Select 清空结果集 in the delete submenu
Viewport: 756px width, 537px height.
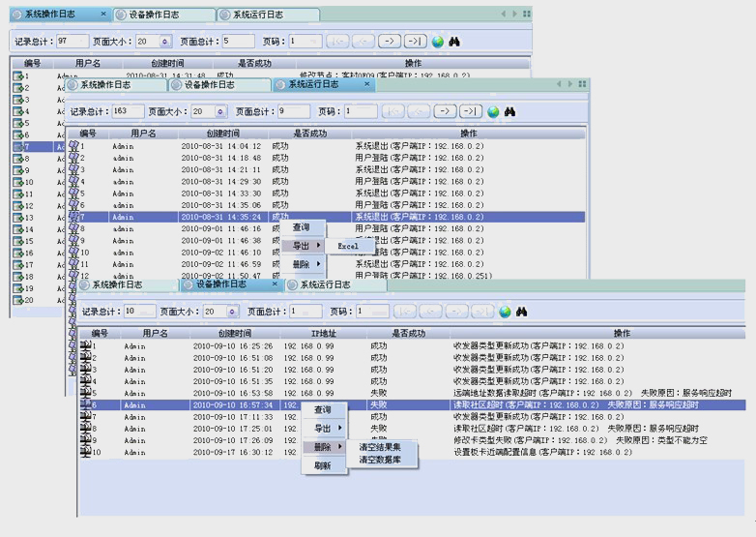(387, 447)
